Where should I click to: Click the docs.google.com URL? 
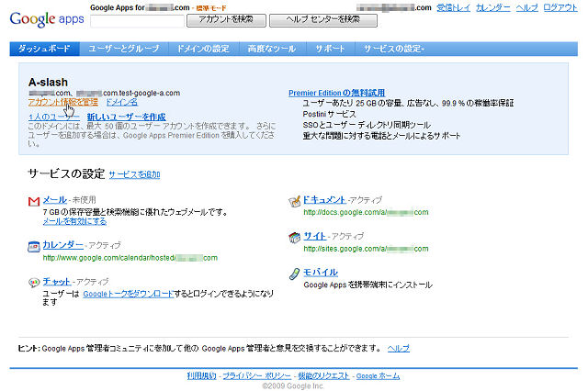(x=366, y=212)
